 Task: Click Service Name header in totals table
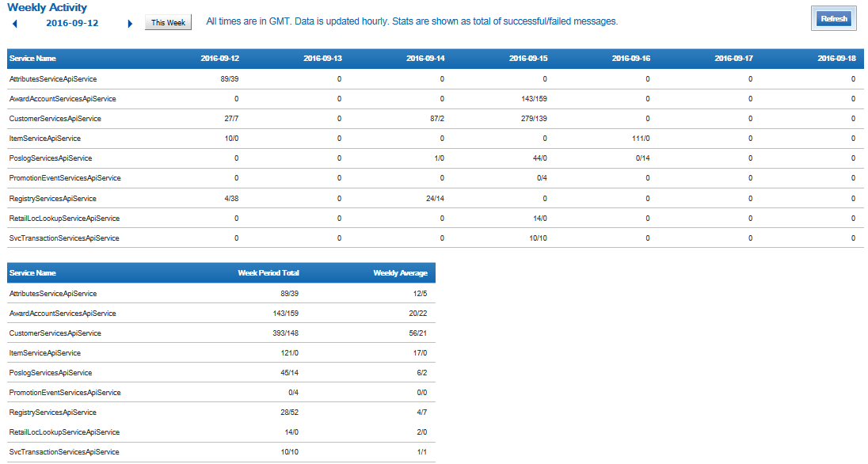click(32, 273)
